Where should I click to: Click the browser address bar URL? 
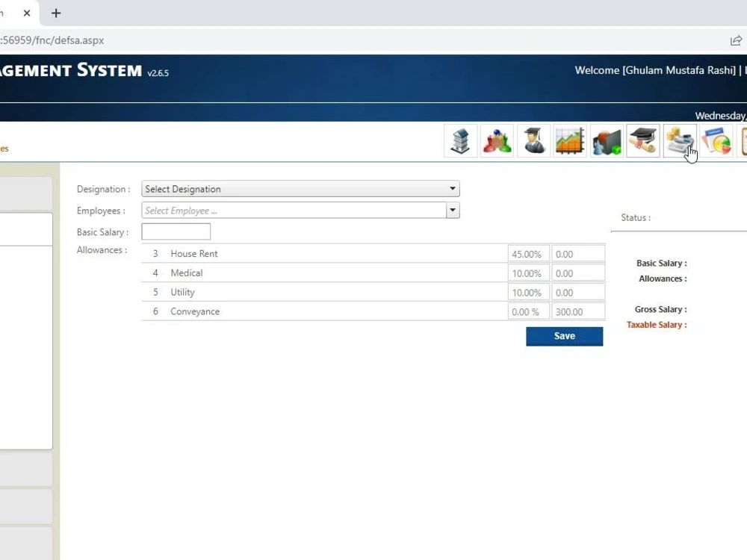click(52, 40)
